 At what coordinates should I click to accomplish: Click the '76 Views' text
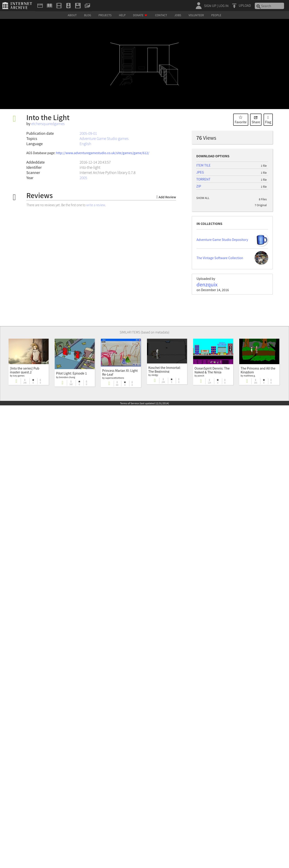206,138
